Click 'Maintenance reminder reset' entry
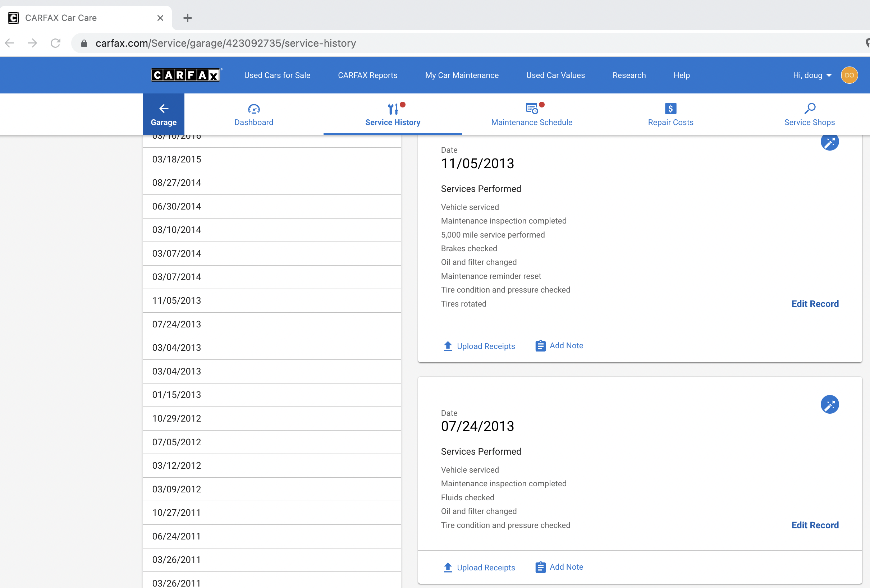 point(491,276)
